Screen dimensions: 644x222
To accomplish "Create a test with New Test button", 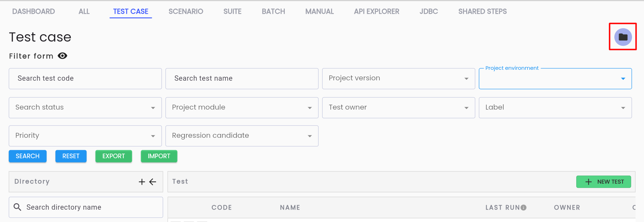I will [603, 182].
